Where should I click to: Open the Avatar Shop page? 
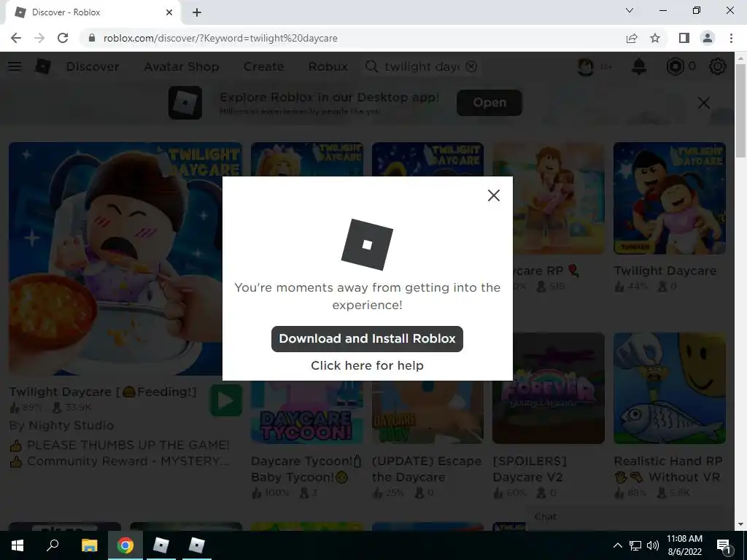click(181, 66)
